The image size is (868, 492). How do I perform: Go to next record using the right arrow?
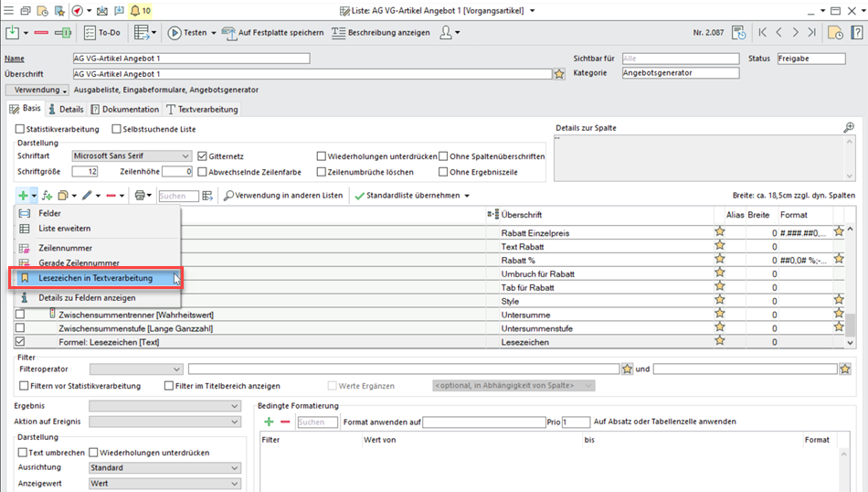click(x=796, y=32)
